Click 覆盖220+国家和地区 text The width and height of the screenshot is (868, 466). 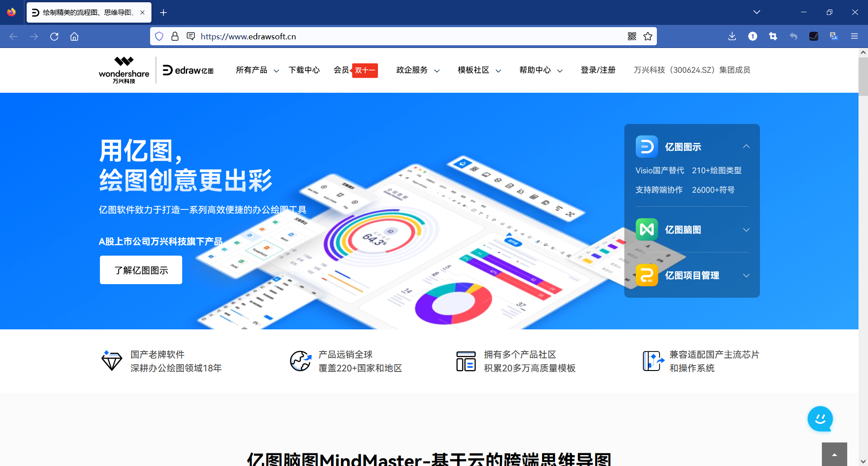360,368
